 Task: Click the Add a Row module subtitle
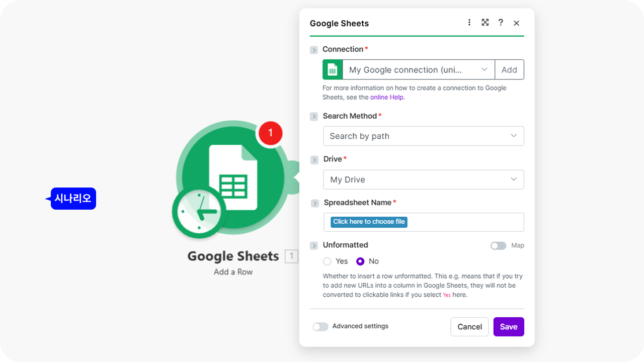tap(233, 272)
